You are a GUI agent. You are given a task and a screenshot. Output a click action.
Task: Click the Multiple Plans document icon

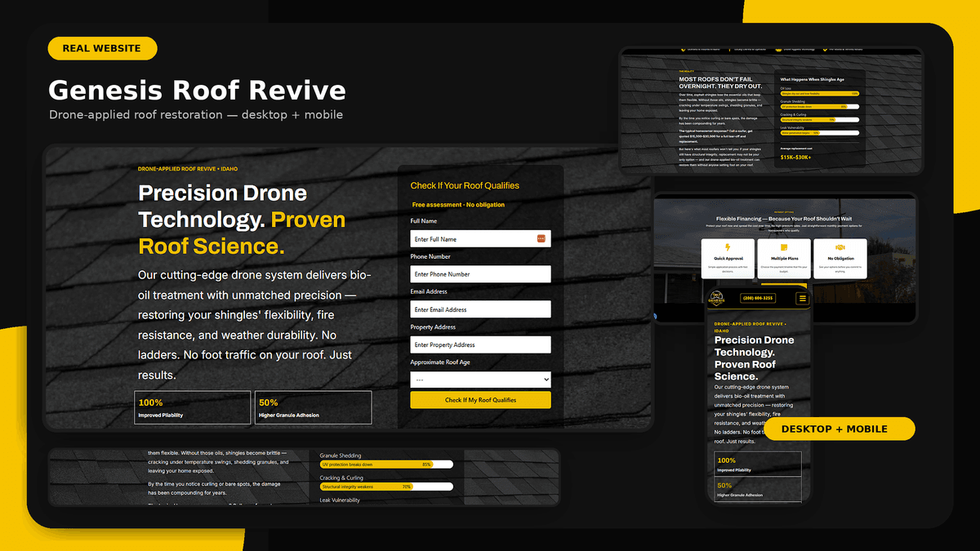[784, 247]
